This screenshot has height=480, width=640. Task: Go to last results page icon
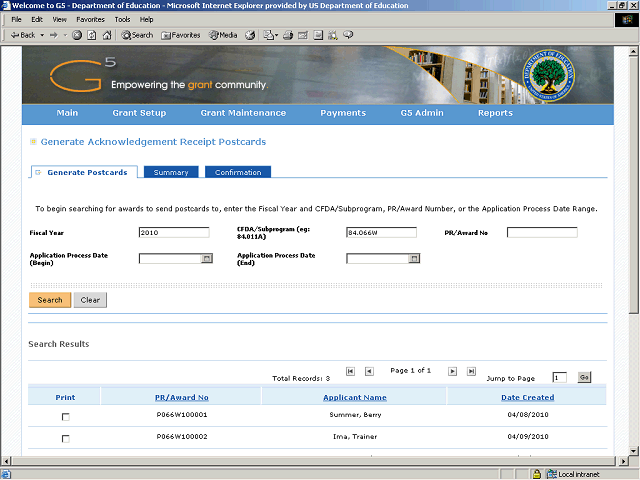coord(471,371)
